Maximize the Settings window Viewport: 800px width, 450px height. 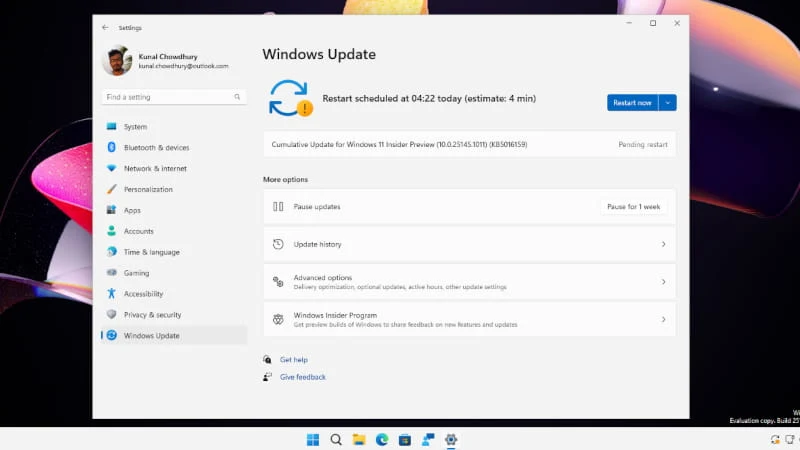[x=653, y=23]
